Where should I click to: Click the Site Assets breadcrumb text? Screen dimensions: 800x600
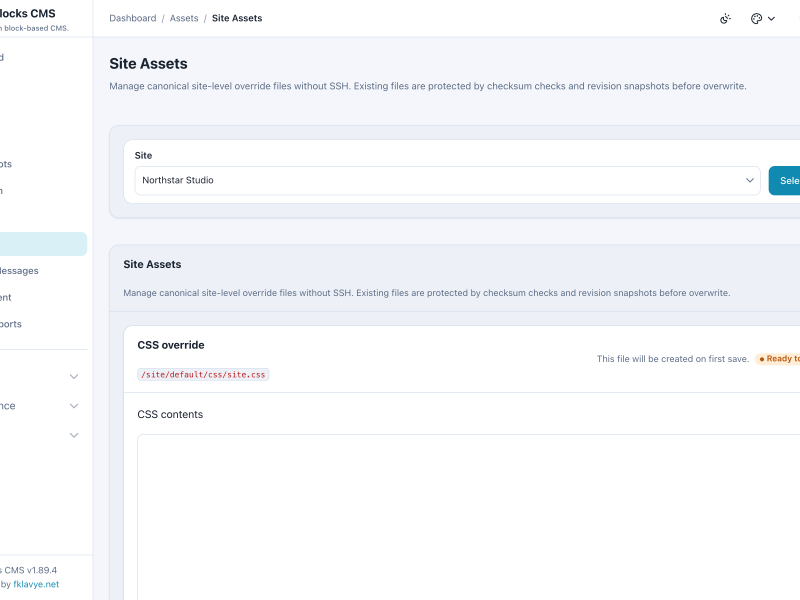(x=237, y=18)
